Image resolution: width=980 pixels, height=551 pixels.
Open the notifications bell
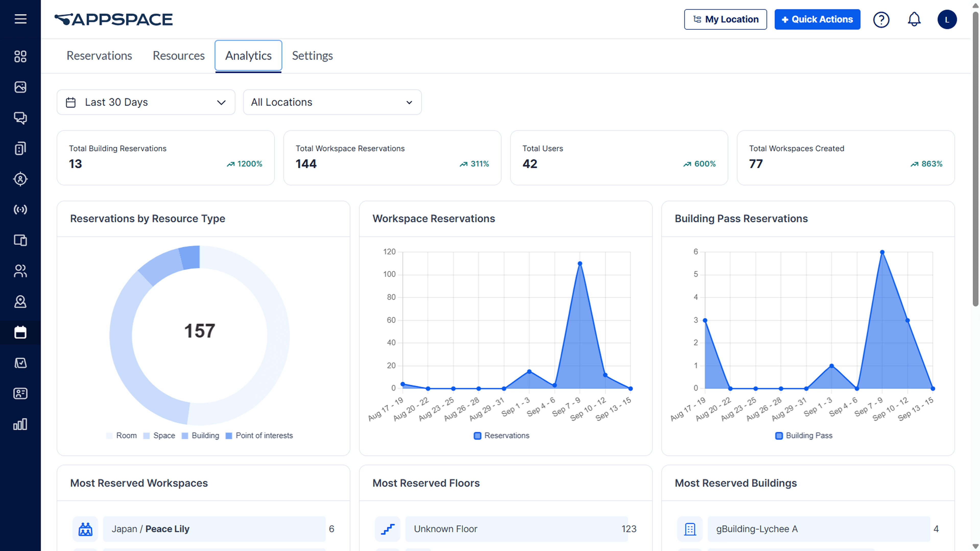pos(914,19)
